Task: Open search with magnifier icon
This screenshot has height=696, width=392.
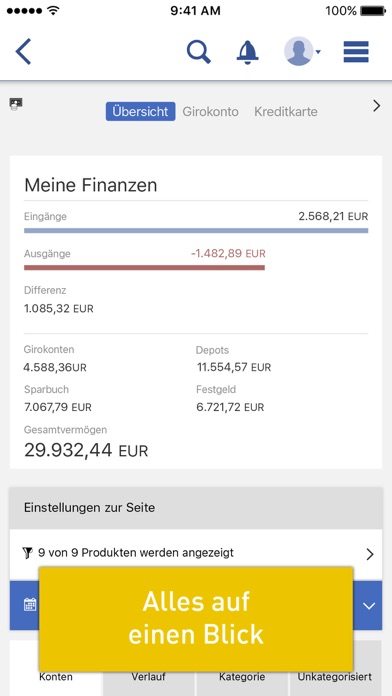Action: [198, 52]
